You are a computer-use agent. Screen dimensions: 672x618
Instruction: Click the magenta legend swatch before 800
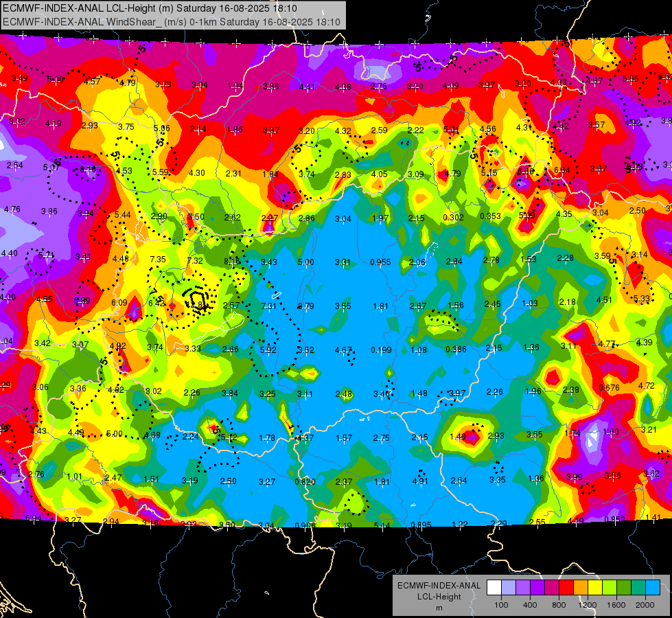pyautogui.click(x=552, y=588)
